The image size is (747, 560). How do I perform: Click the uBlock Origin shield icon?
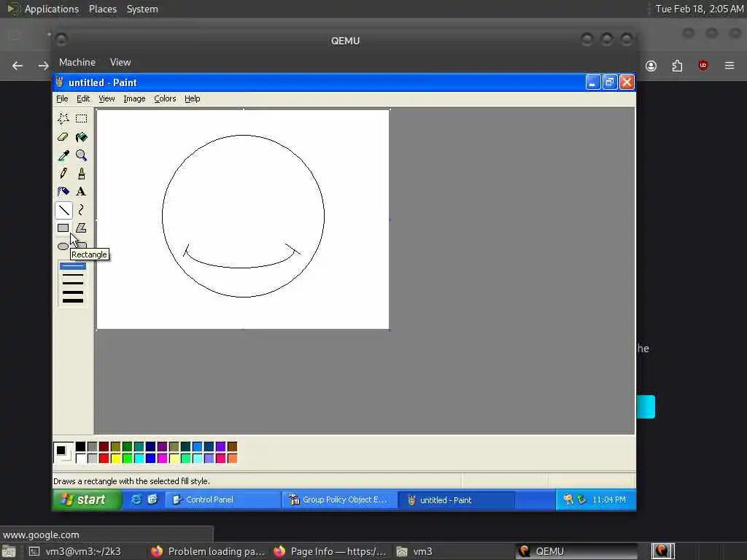click(x=703, y=66)
